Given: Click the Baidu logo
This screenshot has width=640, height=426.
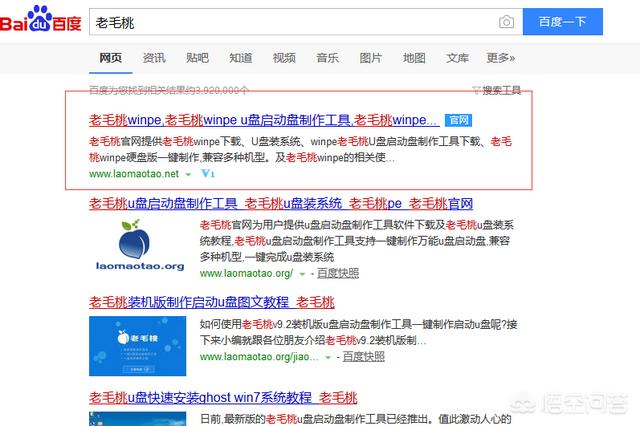Looking at the screenshot, I should click(41, 20).
